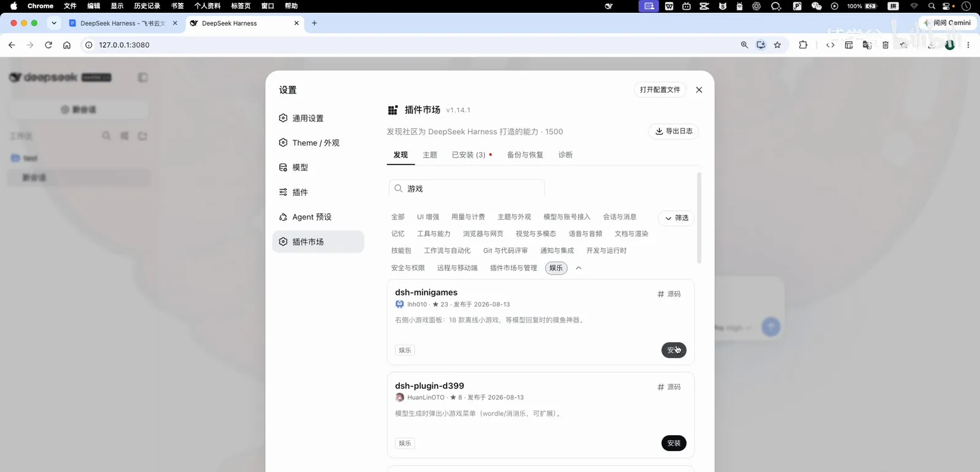Toggle the Git 与代码评审 category filter

pyautogui.click(x=505, y=251)
